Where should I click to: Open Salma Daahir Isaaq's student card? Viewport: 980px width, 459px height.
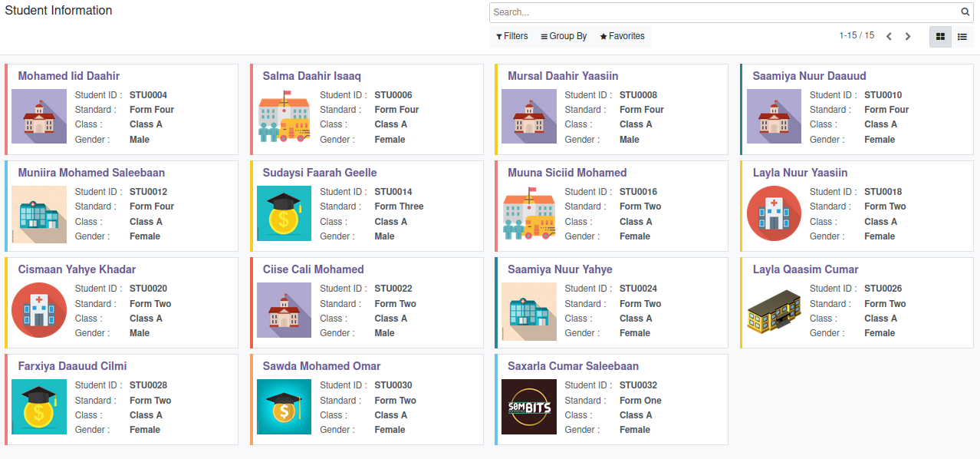click(311, 76)
